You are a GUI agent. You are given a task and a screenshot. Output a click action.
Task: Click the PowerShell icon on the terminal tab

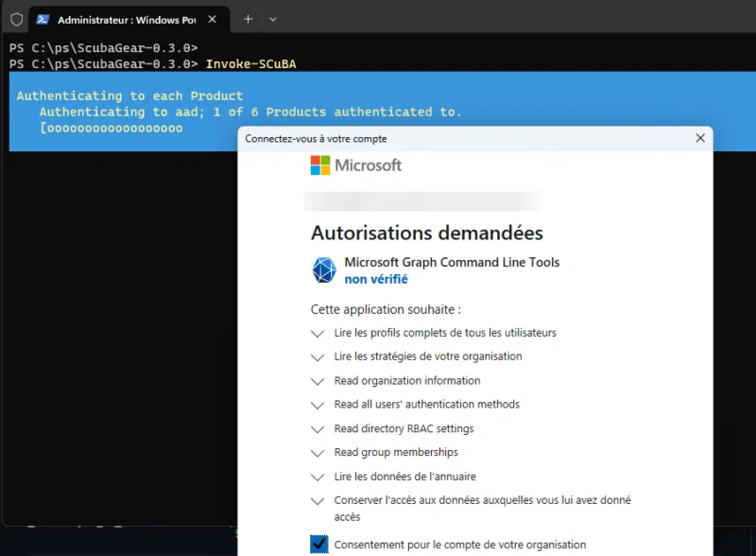[x=41, y=18]
